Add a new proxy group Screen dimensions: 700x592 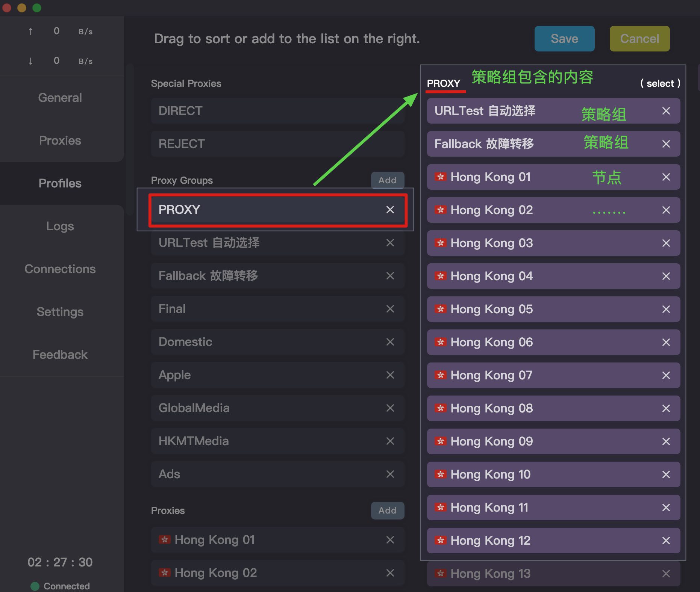tap(388, 180)
